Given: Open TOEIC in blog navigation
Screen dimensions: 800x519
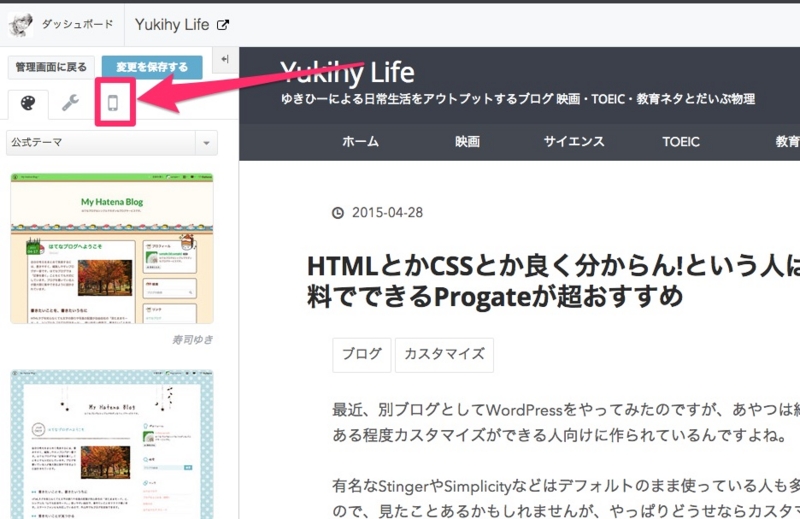Looking at the screenshot, I should click(x=681, y=141).
